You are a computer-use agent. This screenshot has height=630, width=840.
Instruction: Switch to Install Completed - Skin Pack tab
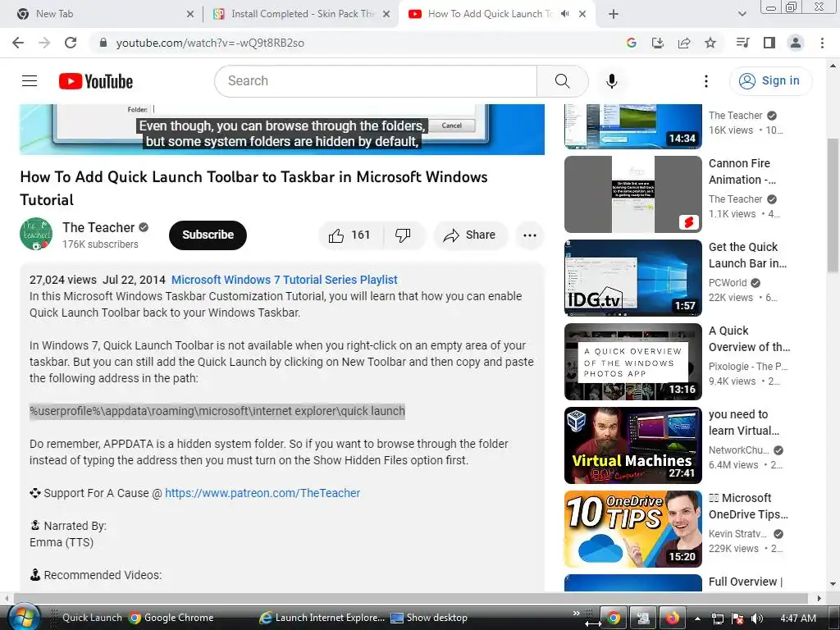pyautogui.click(x=302, y=14)
